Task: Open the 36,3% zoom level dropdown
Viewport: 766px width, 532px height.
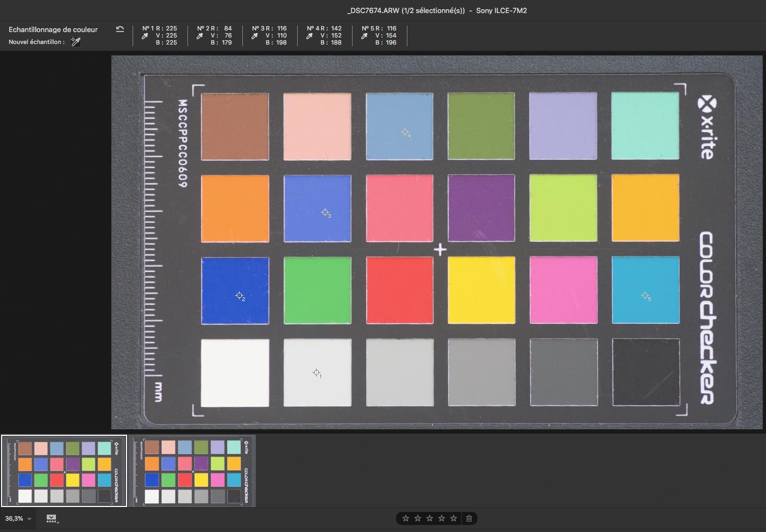Action: pos(18,518)
